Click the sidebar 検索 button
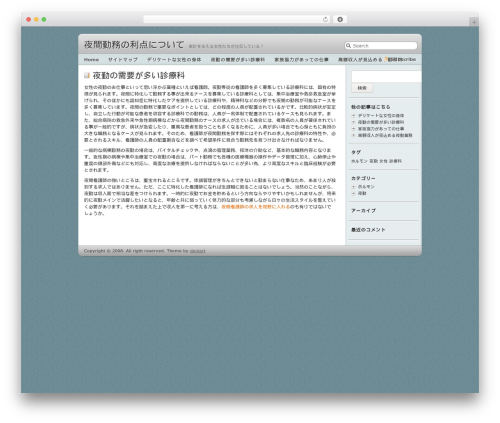 pyautogui.click(x=362, y=88)
